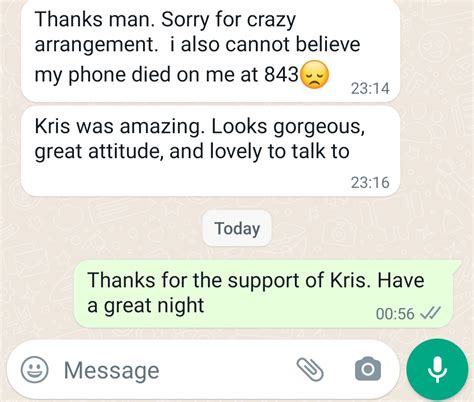474x402 pixels.
Task: Tap the 'Thanks man. Sorry for crazy' message
Action: pyautogui.click(x=210, y=49)
